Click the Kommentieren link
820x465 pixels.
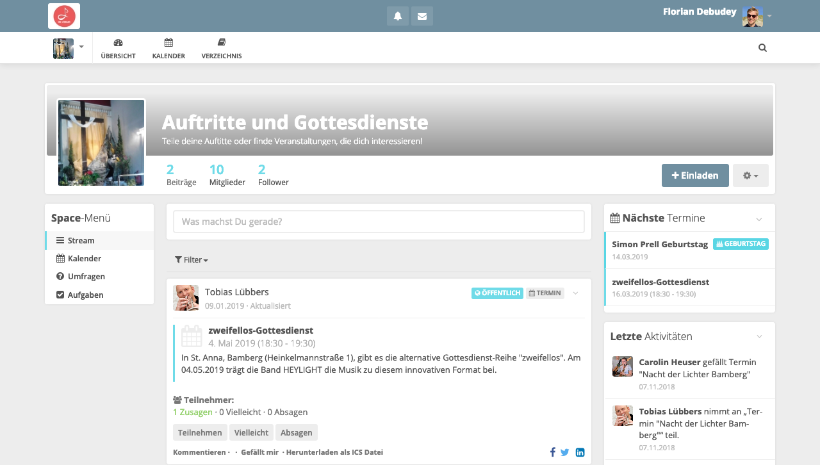tap(199, 452)
